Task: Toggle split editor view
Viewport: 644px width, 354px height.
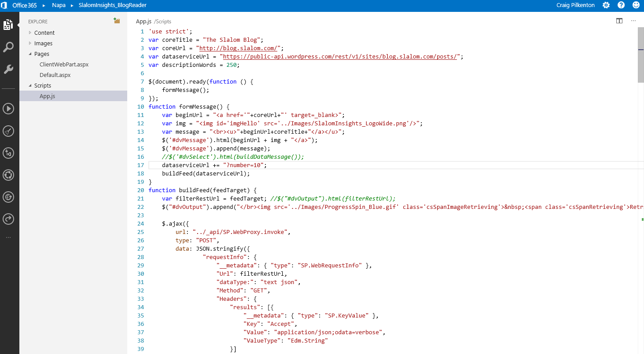Action: (x=619, y=21)
